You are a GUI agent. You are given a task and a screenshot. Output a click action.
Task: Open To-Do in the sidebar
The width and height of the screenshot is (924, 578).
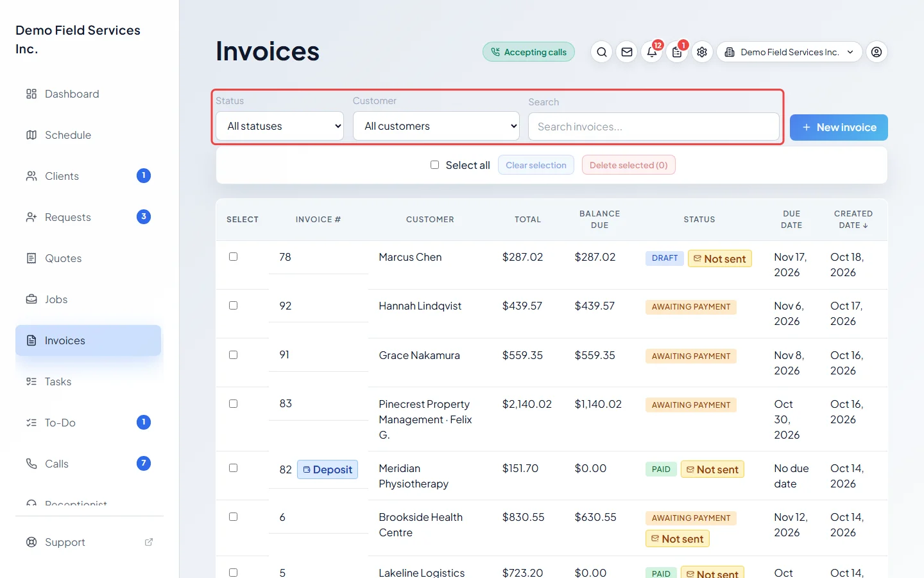pyautogui.click(x=89, y=423)
